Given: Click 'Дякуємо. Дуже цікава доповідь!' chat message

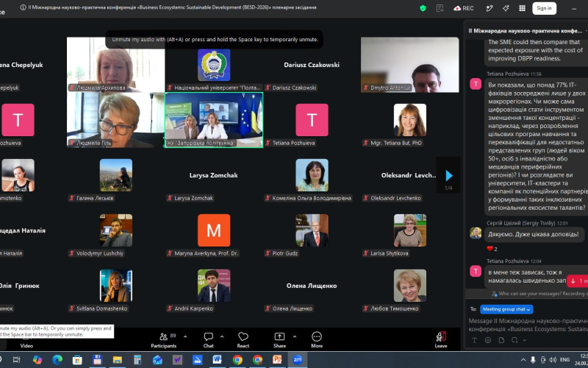Looking at the screenshot, I should 534,234.
